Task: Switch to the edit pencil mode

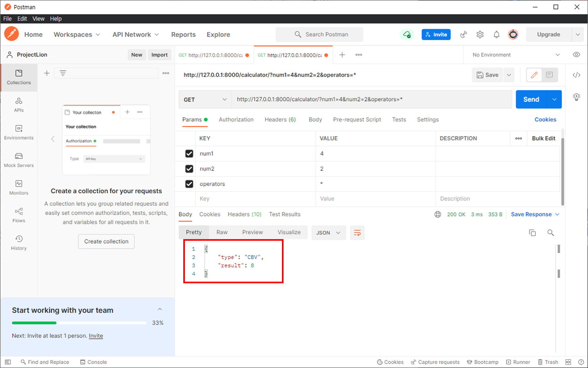Action: tap(534, 75)
